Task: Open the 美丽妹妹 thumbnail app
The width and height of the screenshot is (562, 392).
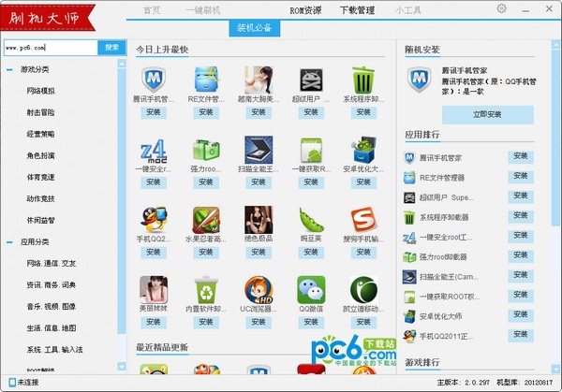Action: pos(154,290)
